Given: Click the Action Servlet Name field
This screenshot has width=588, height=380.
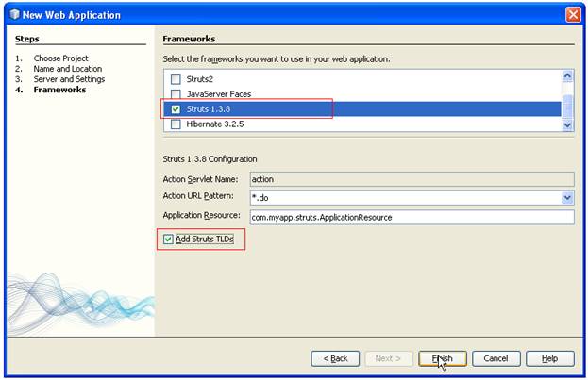Looking at the screenshot, I should [x=412, y=179].
